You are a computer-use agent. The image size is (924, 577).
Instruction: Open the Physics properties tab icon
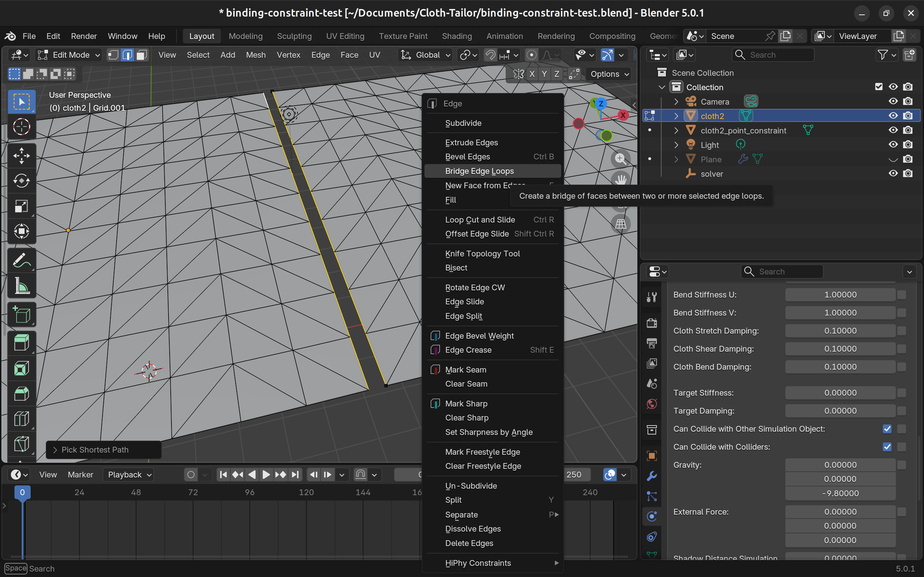pyautogui.click(x=652, y=516)
